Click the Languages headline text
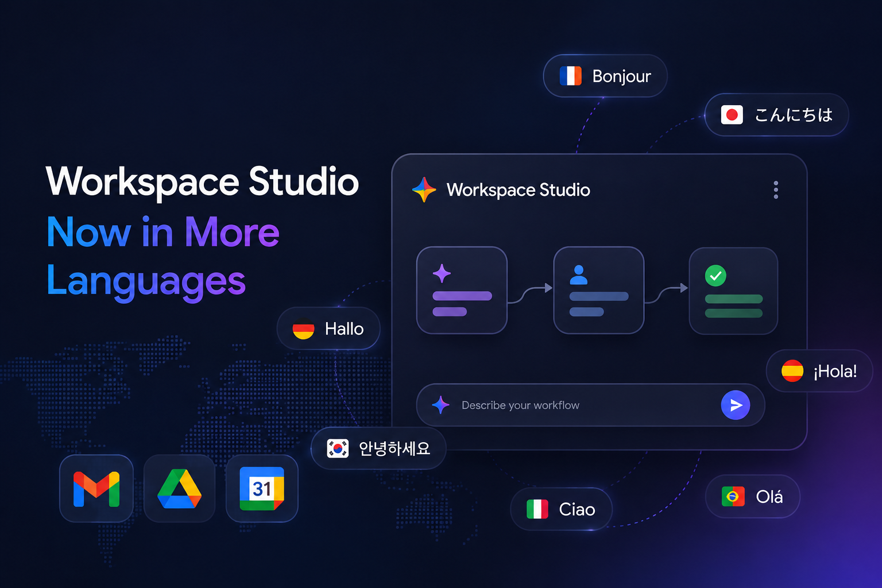 [x=146, y=281]
